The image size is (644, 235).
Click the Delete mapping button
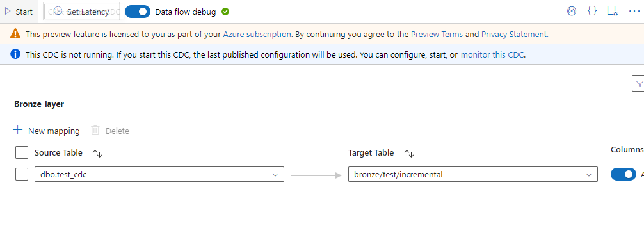[x=109, y=131]
